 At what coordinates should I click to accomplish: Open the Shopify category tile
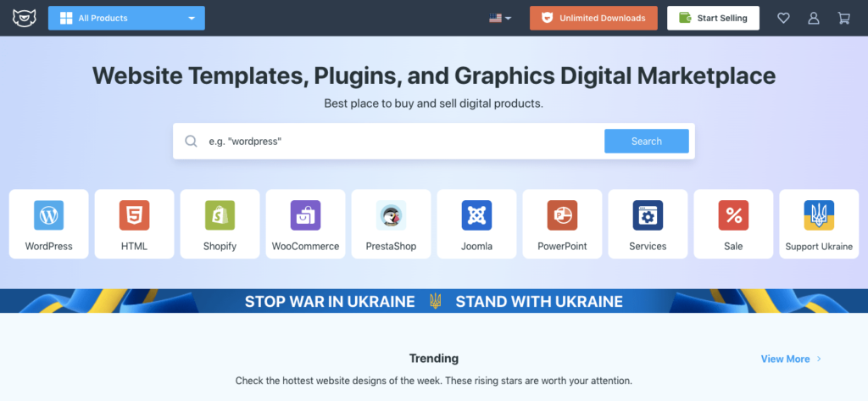click(220, 224)
